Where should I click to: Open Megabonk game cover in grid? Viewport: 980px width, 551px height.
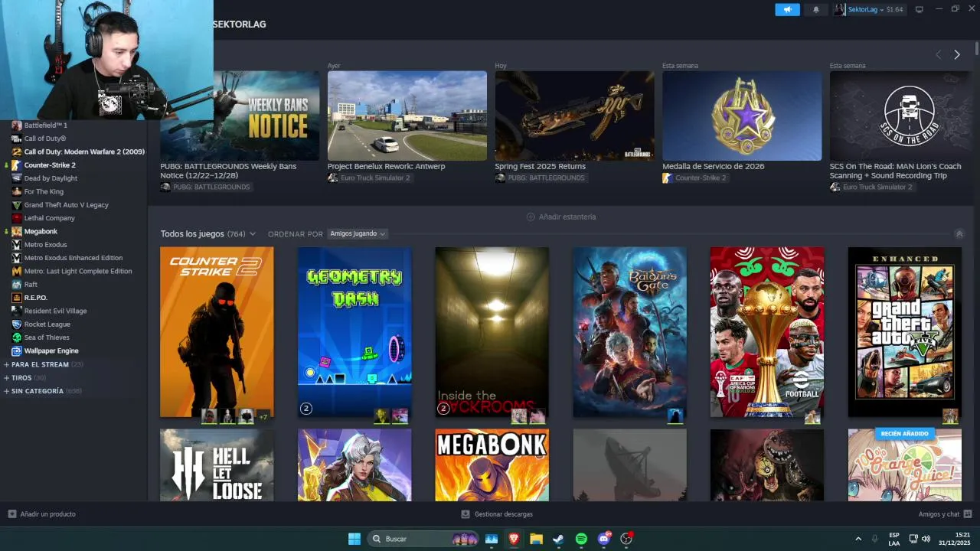[x=492, y=465]
